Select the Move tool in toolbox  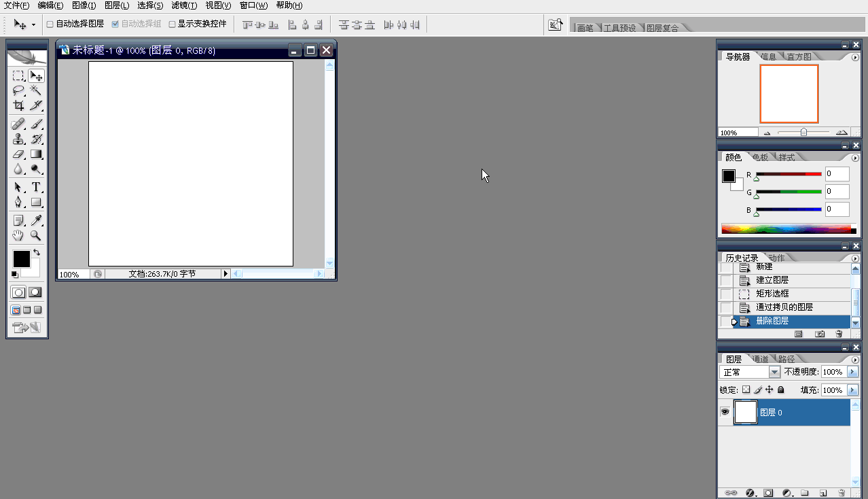(x=36, y=75)
